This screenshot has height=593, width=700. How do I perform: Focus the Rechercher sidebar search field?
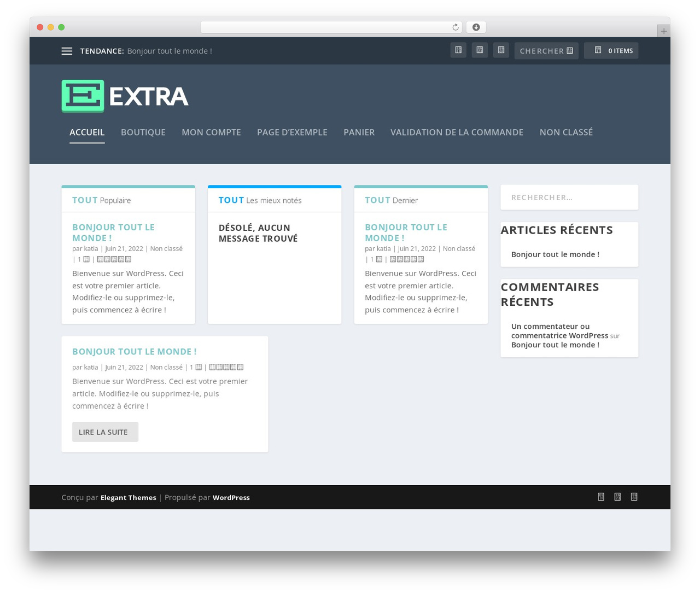pos(569,197)
